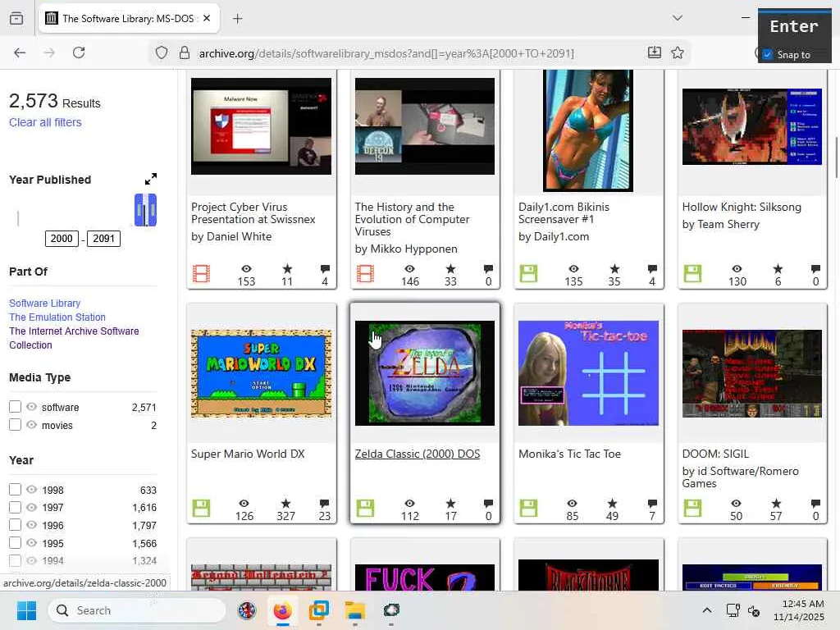Click views eye icon on Zelda Classic card

pyautogui.click(x=410, y=503)
